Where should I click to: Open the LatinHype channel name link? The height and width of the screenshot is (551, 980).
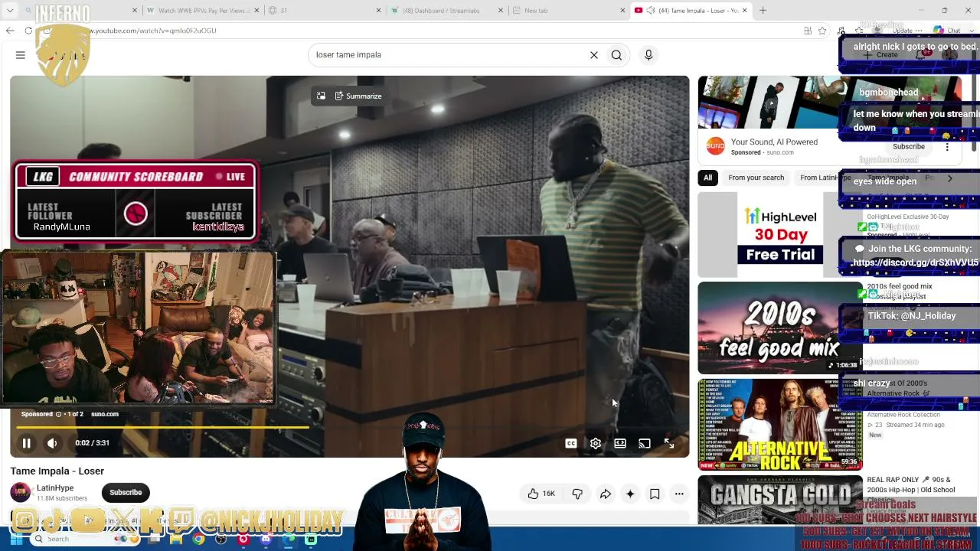[55, 488]
